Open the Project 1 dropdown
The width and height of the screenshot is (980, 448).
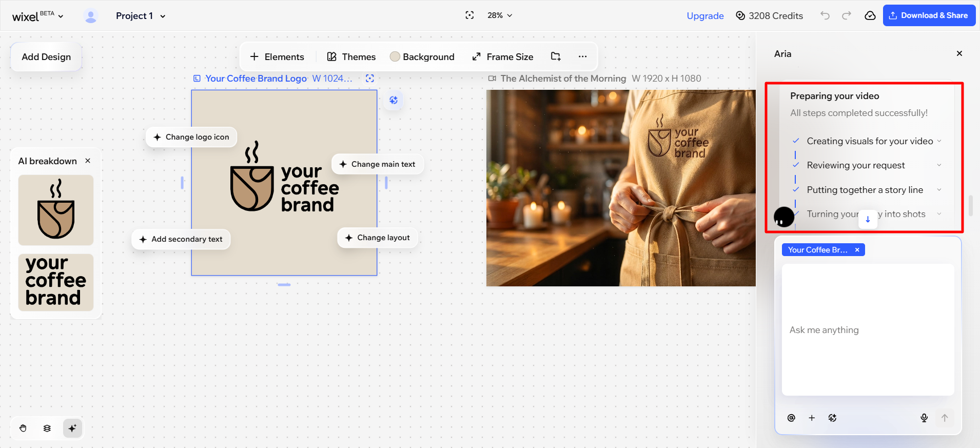pos(141,16)
